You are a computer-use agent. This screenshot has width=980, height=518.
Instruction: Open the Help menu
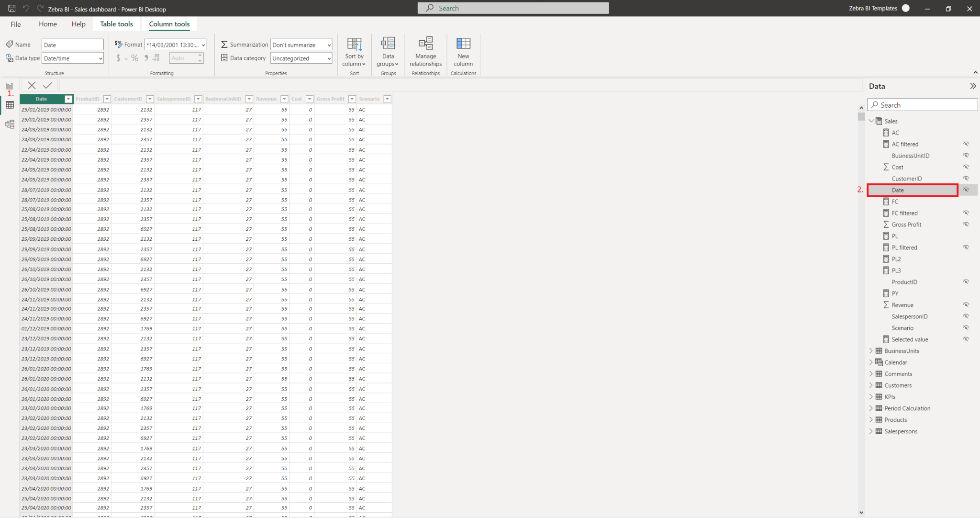[x=78, y=24]
